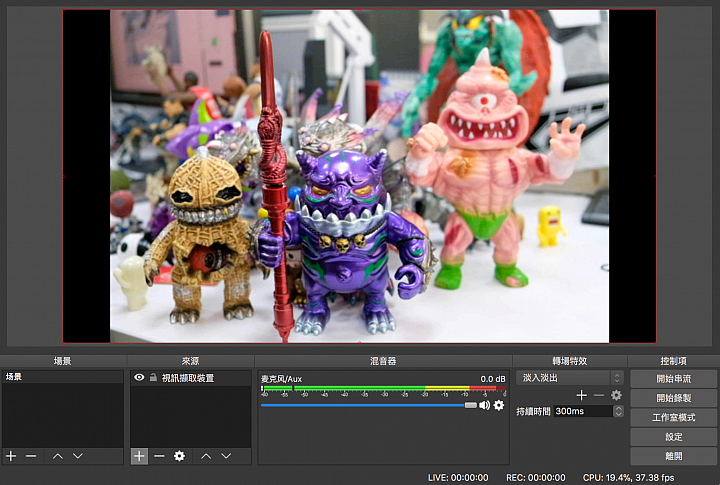Toggle 工作室模式 studio mode

[673, 417]
